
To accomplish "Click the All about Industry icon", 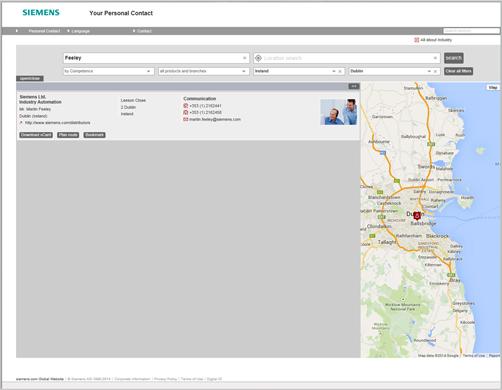I will (416, 40).
